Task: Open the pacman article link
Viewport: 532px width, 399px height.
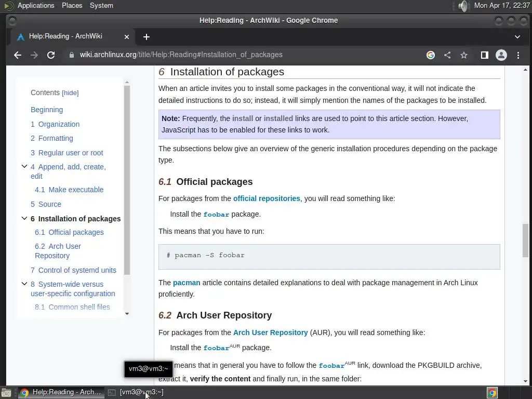Action: tap(187, 283)
